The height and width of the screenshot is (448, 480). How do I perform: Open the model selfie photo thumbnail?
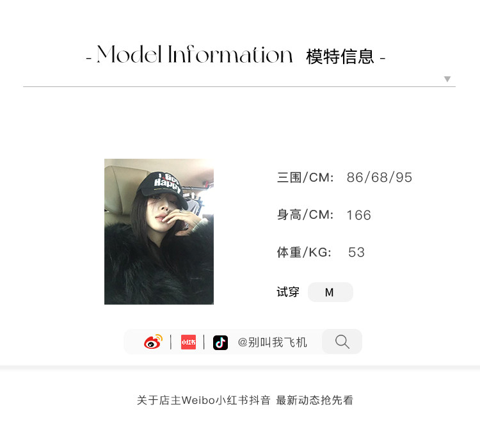point(159,232)
